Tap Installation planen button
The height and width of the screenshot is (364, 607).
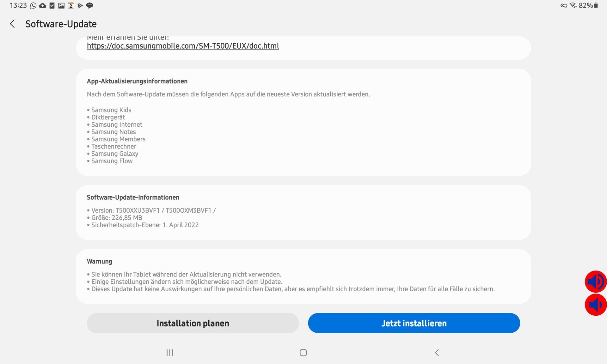(193, 323)
